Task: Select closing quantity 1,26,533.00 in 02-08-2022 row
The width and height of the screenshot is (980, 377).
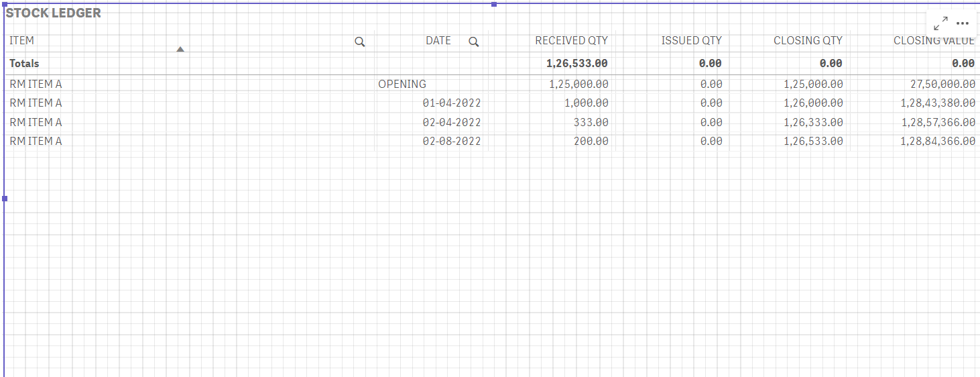Action: coord(813,141)
